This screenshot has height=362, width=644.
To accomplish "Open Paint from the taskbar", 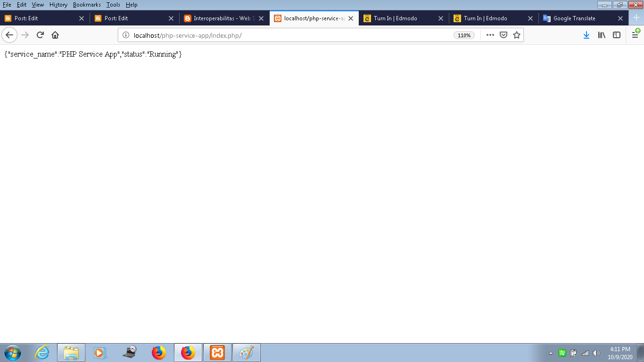I will [x=247, y=353].
